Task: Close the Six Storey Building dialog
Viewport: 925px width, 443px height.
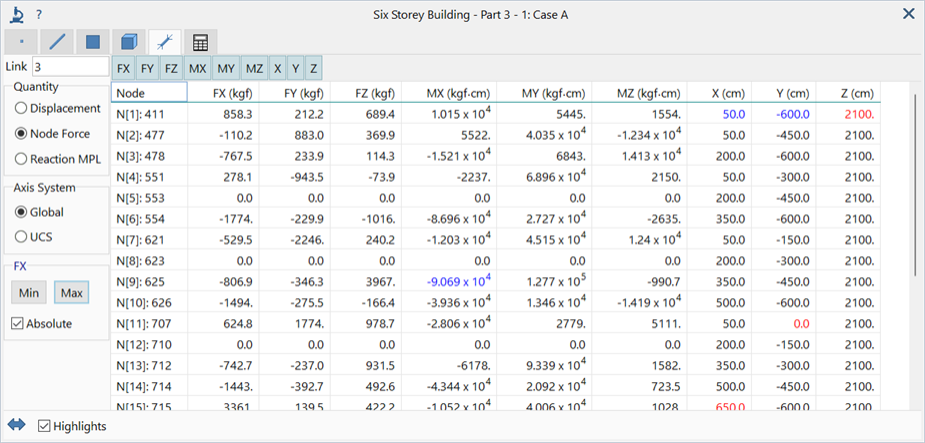Action: 909,14
